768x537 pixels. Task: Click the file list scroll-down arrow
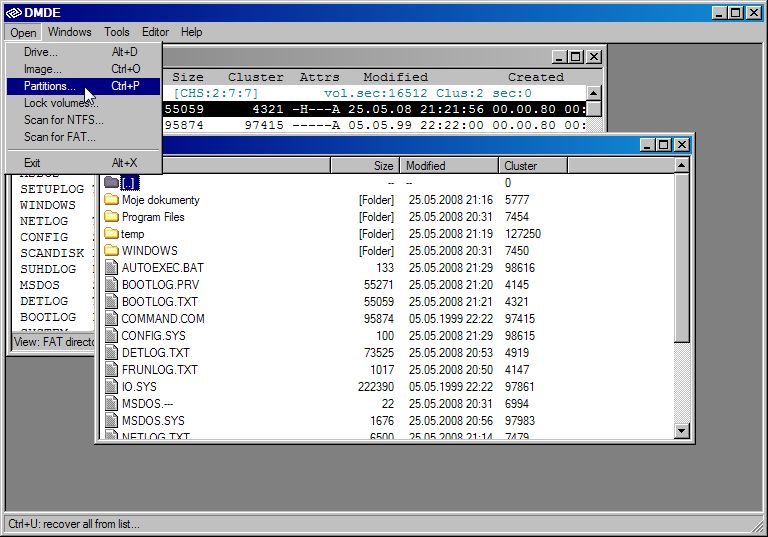point(681,431)
